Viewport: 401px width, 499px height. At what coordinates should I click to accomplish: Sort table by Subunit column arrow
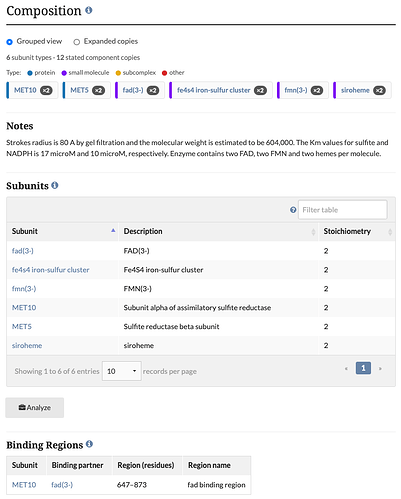[x=113, y=231]
